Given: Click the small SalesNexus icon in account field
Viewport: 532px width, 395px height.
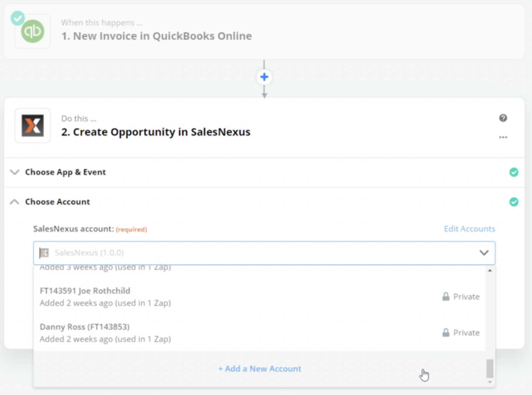Looking at the screenshot, I should (x=45, y=253).
